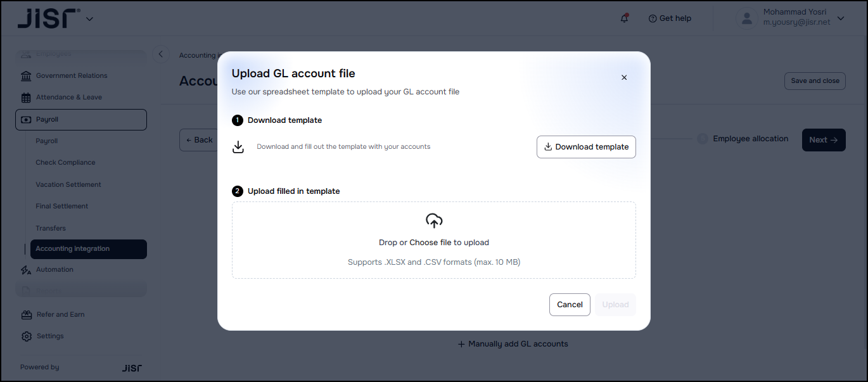
Task: Click the Attendance & Leave calendar icon
Action: tap(26, 98)
